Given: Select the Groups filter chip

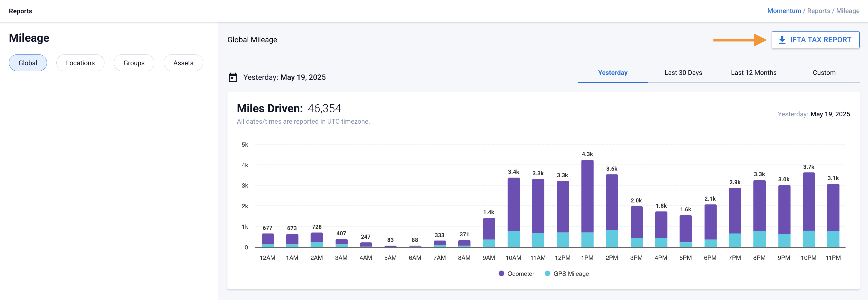Looking at the screenshot, I should 134,63.
